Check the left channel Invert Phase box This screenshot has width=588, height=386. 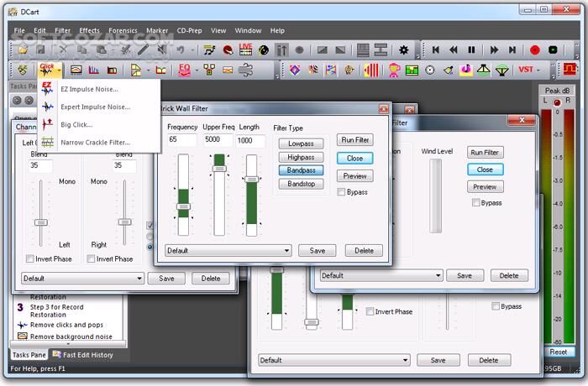click(x=31, y=259)
